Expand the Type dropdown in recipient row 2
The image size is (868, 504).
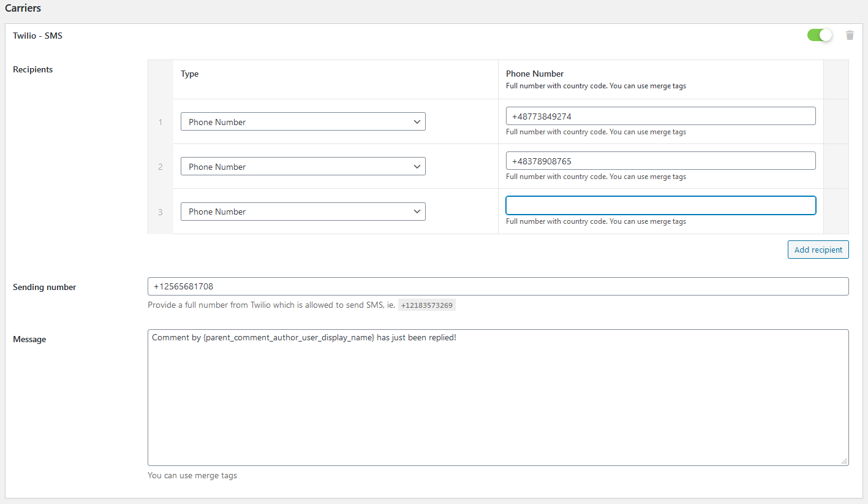click(303, 167)
